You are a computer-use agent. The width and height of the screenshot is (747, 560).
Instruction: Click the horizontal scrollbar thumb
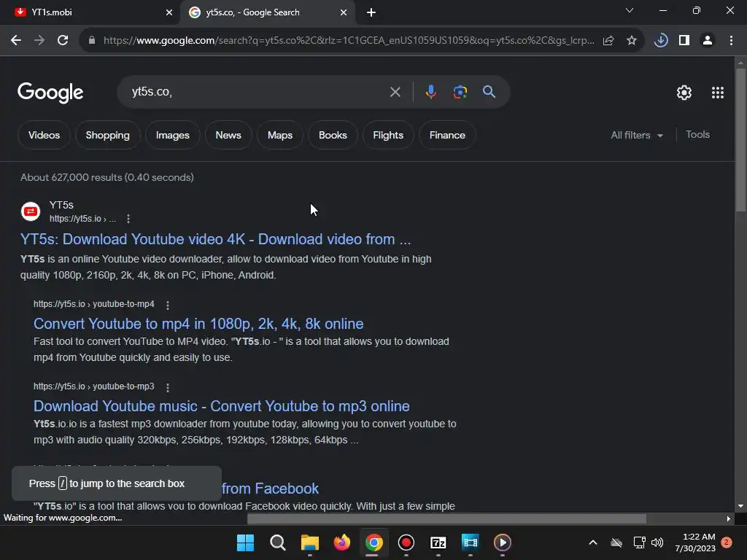(446, 518)
